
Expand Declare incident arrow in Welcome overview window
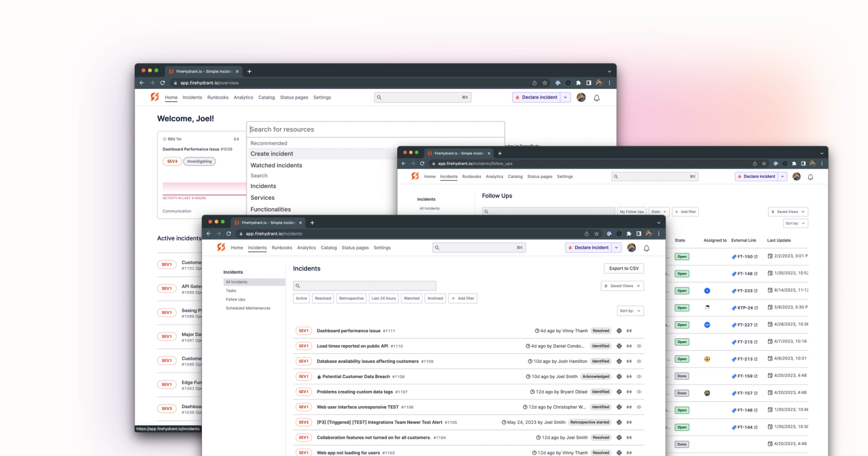[x=565, y=97]
